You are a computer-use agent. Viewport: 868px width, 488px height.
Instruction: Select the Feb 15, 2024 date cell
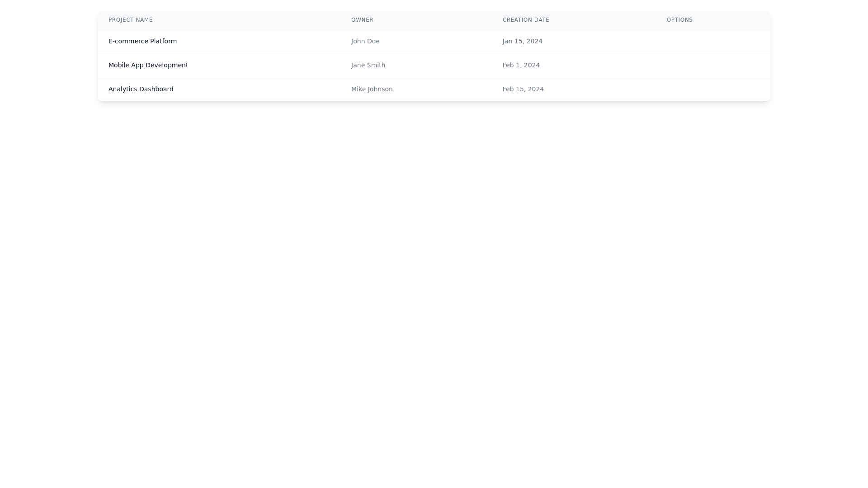click(523, 89)
